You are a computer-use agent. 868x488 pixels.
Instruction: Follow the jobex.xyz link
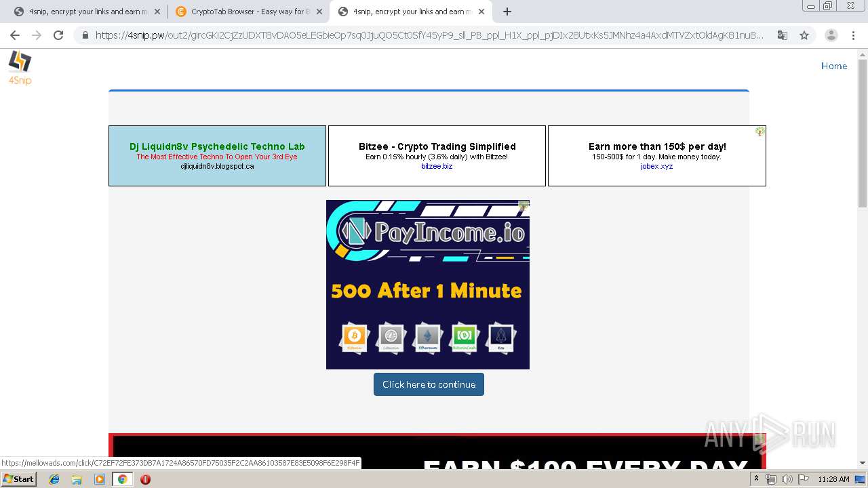[x=656, y=166]
